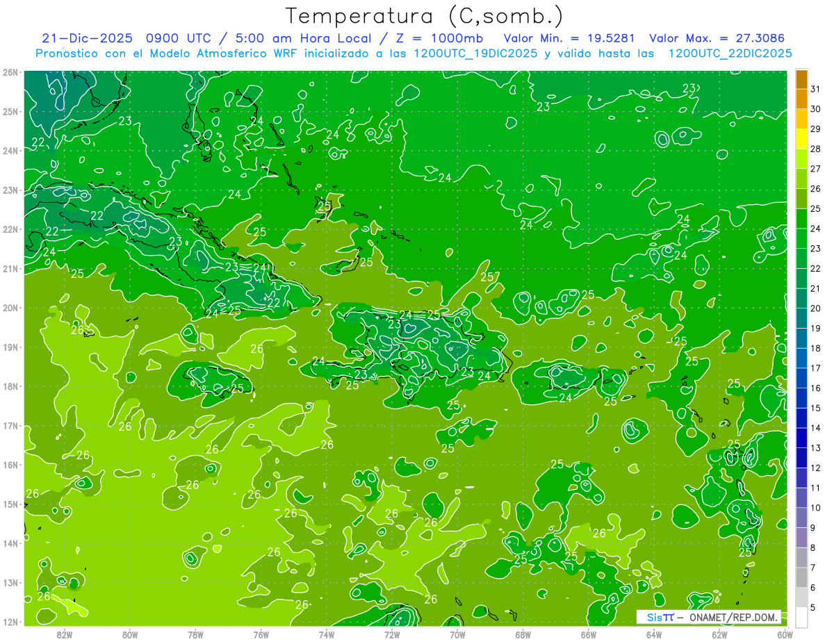Click the 5 value on the color scale
This screenshot has width=834, height=644.
[x=814, y=607]
